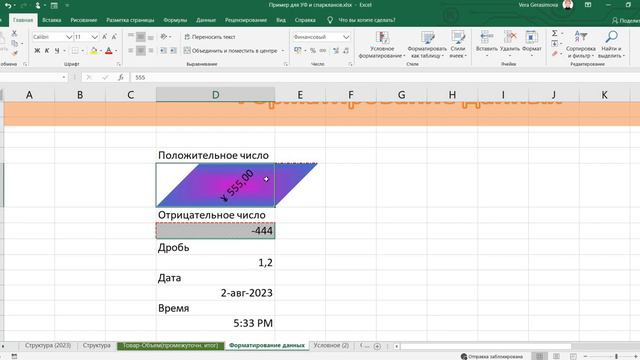Click inside the formula bar showing 555

click(384, 77)
